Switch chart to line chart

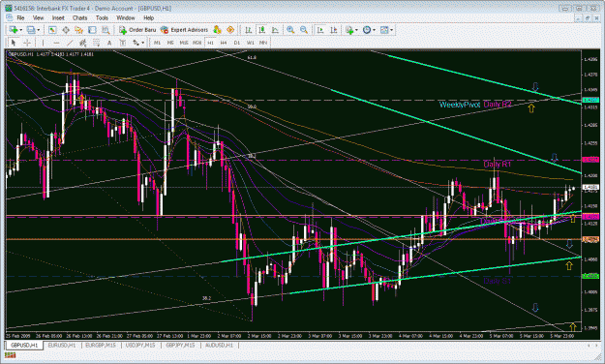pos(275,30)
